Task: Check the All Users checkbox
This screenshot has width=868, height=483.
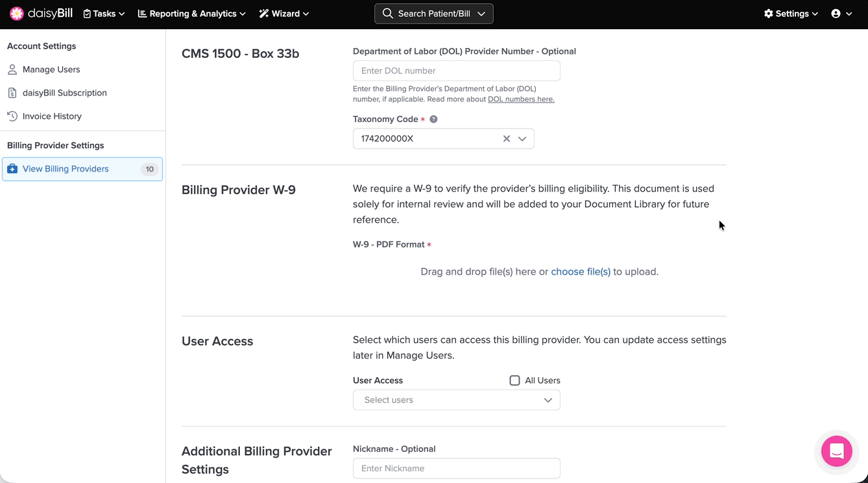Action: click(514, 380)
